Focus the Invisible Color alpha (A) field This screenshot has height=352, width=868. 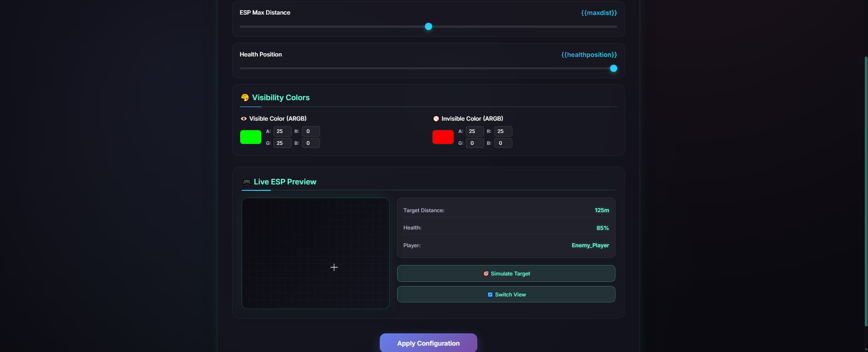(475, 132)
